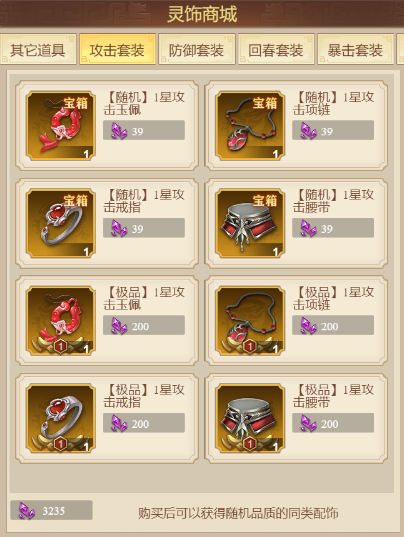The height and width of the screenshot is (537, 404).
Task: Select the random 1-star attack jade pendant chest icon
Action: 61,126
